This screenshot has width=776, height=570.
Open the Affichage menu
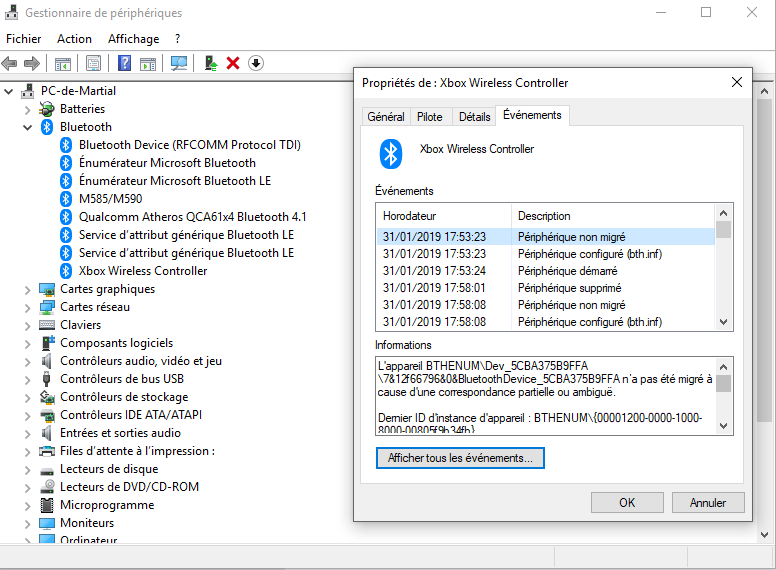134,39
